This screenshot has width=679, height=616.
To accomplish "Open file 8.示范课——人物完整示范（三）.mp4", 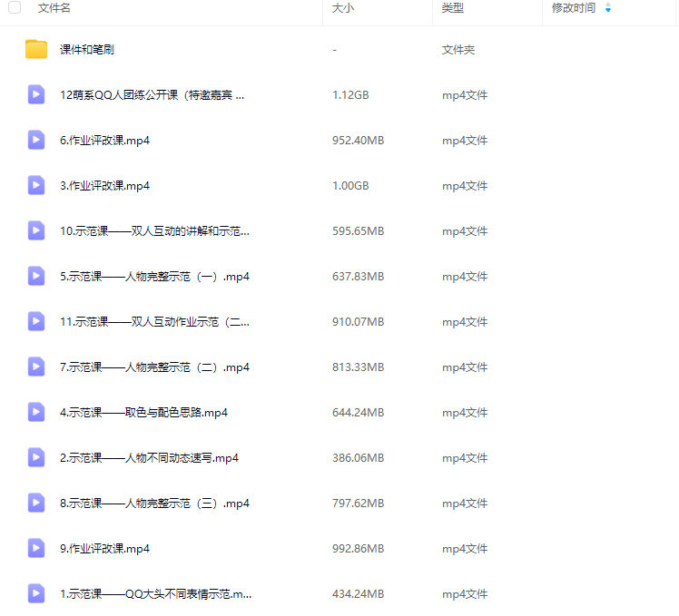I will (154, 504).
